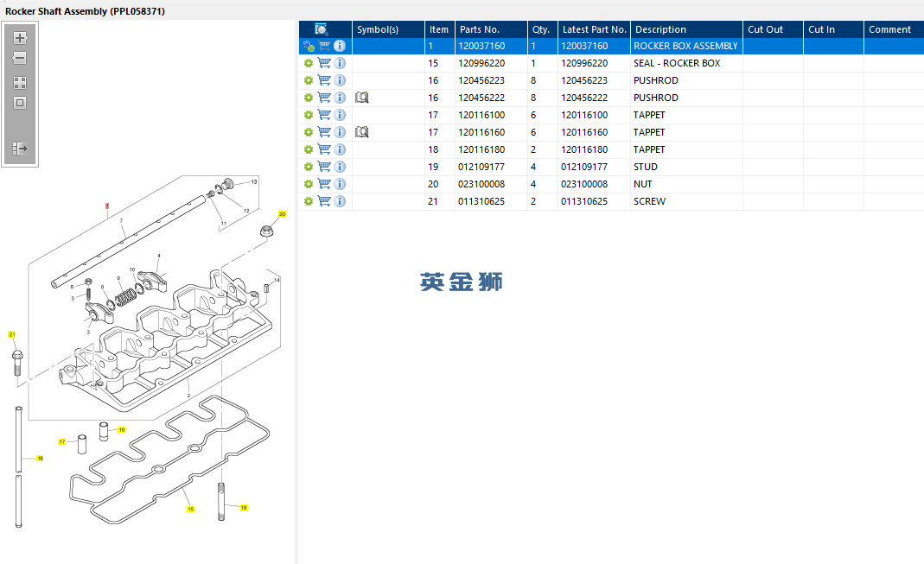Select the yellow callout 15 on gasket
The image size is (924, 564).
[x=190, y=509]
